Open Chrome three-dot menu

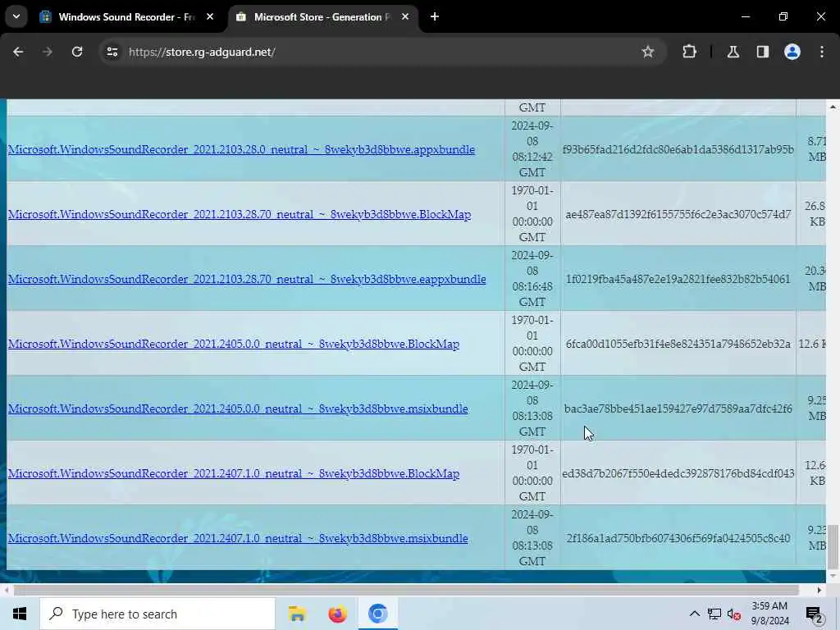tap(822, 52)
